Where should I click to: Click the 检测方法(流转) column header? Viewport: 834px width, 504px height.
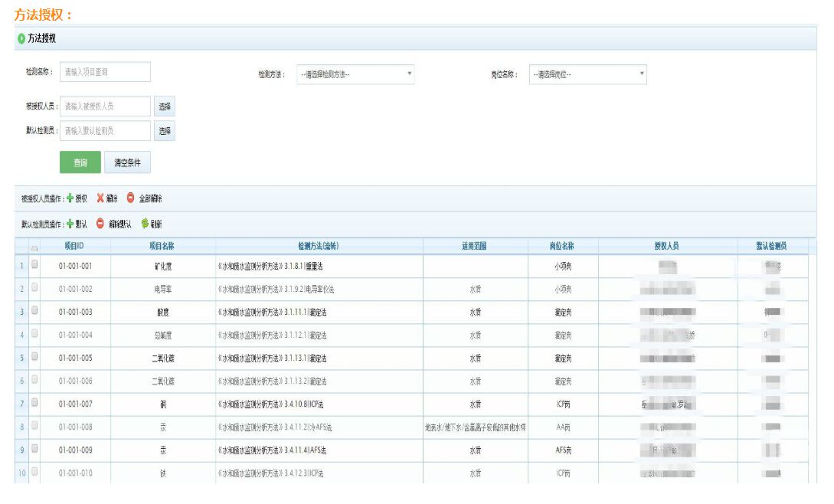(x=319, y=246)
